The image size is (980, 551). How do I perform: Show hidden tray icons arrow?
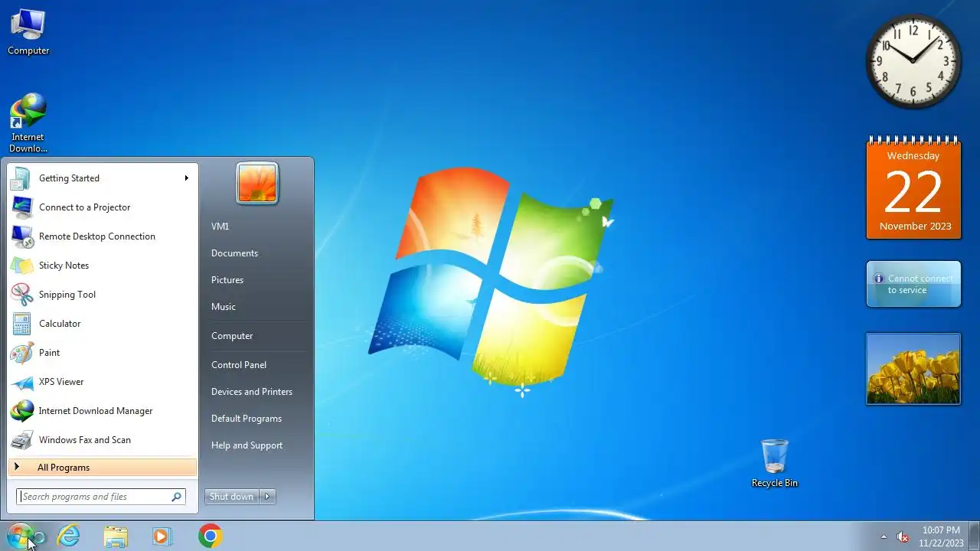tap(884, 536)
